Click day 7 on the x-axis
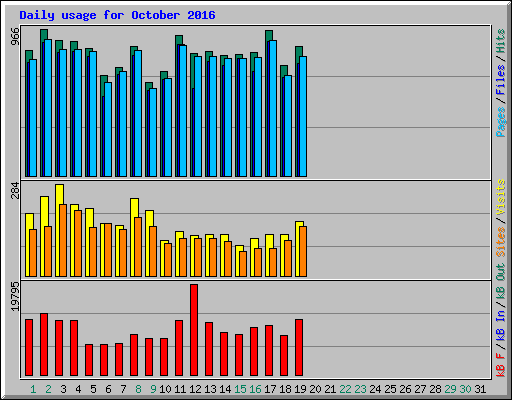Image resolution: width=512 pixels, height=400 pixels. click(x=123, y=389)
